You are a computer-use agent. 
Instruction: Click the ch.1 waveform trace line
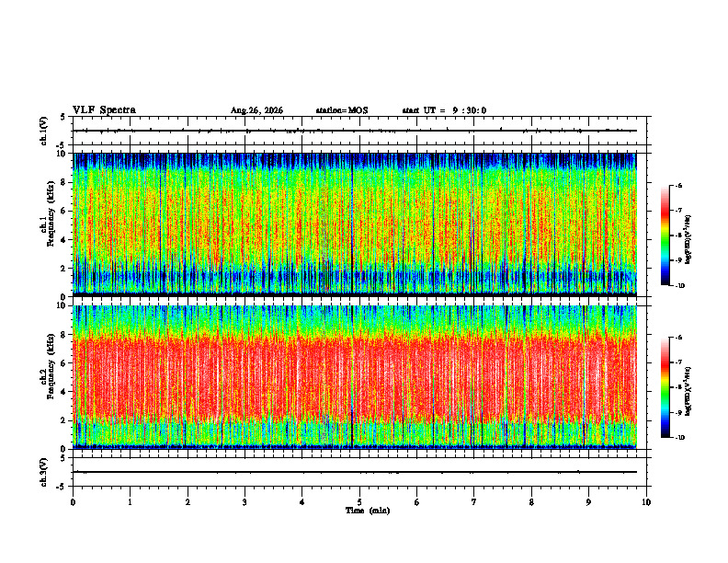click(x=355, y=131)
